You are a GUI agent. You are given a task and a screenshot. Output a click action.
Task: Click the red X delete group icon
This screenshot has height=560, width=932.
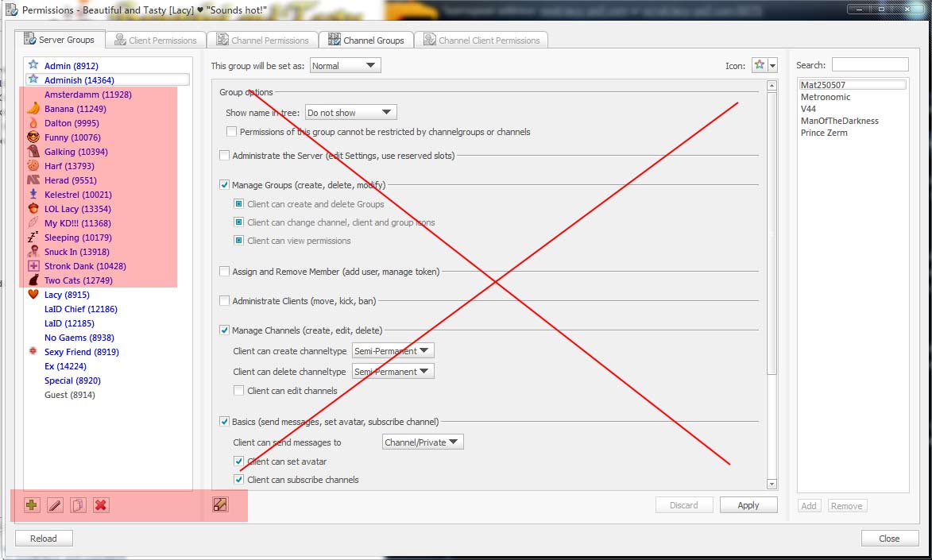101,505
